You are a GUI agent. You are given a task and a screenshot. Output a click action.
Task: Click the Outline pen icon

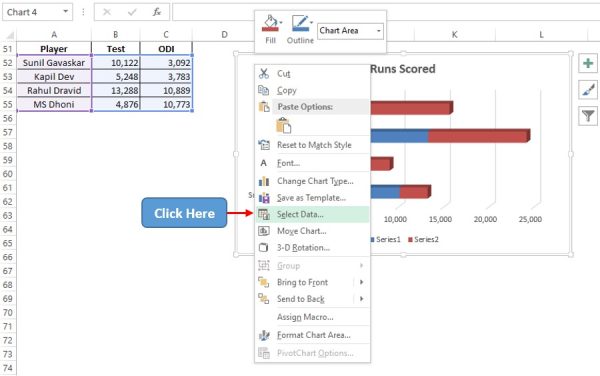click(x=300, y=24)
